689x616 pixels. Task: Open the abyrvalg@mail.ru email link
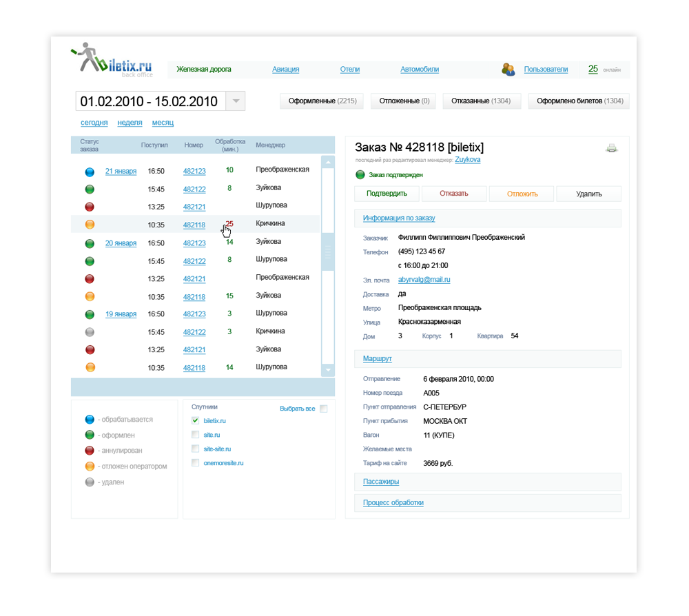click(x=424, y=280)
